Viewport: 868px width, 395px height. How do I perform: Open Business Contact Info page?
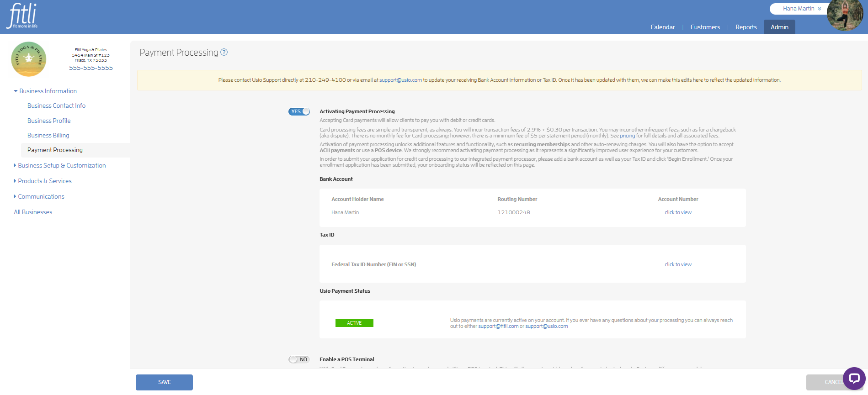pos(56,105)
